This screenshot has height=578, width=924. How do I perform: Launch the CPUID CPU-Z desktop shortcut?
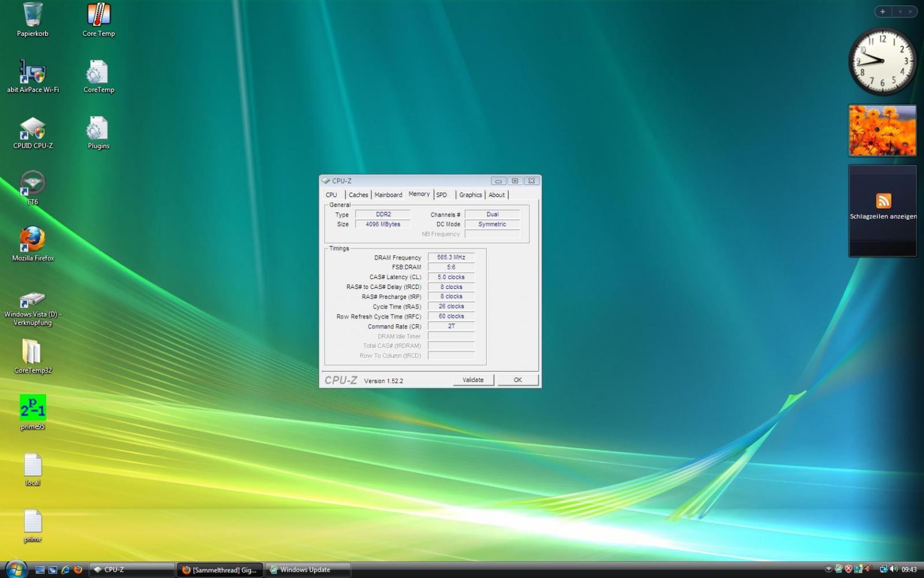pos(33,132)
